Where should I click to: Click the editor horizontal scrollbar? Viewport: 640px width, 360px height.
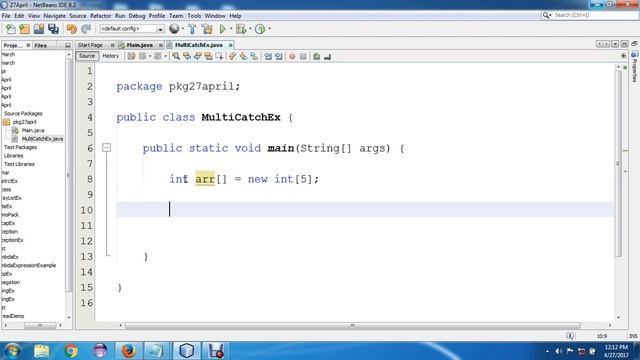(353, 325)
